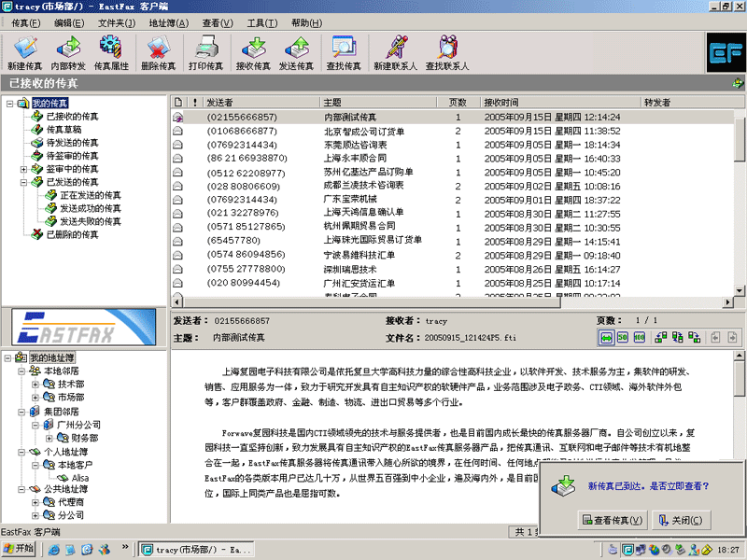Enable 50% zoom view mode
The height and width of the screenshot is (560, 747).
tap(624, 337)
